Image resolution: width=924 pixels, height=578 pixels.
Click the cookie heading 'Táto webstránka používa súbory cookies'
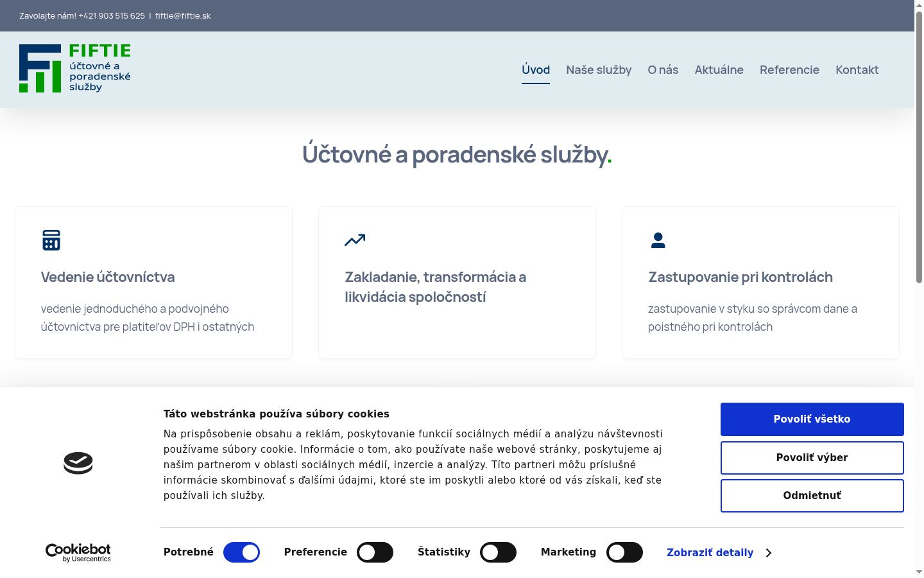coord(277,414)
